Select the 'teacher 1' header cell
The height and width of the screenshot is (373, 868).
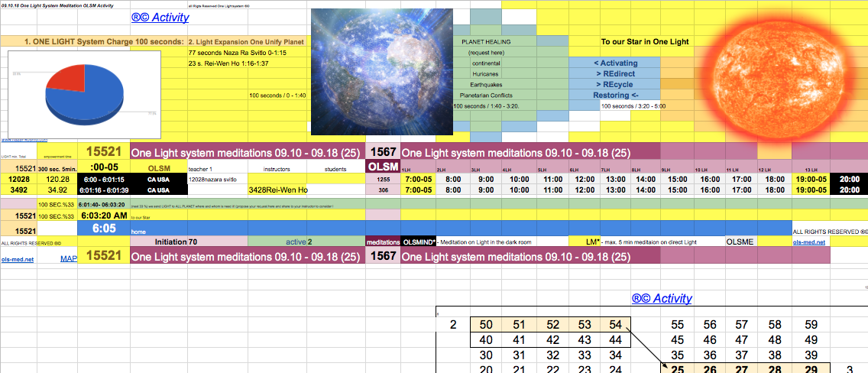218,168
